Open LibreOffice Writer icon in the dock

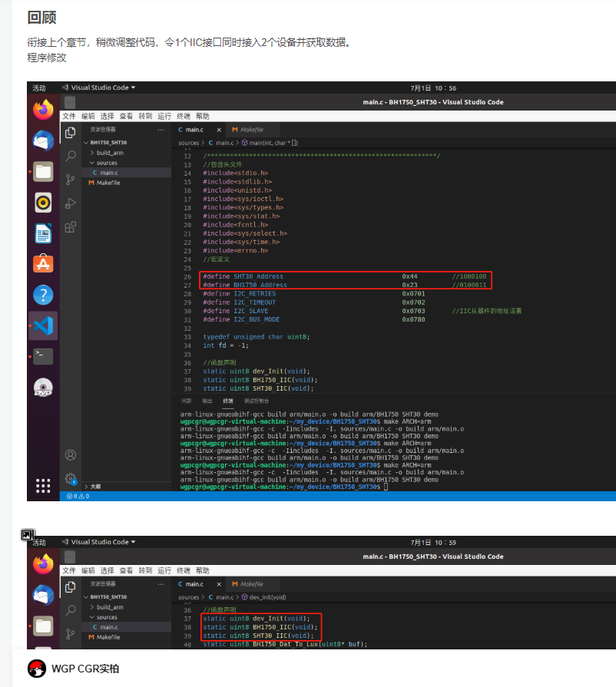pos(43,233)
